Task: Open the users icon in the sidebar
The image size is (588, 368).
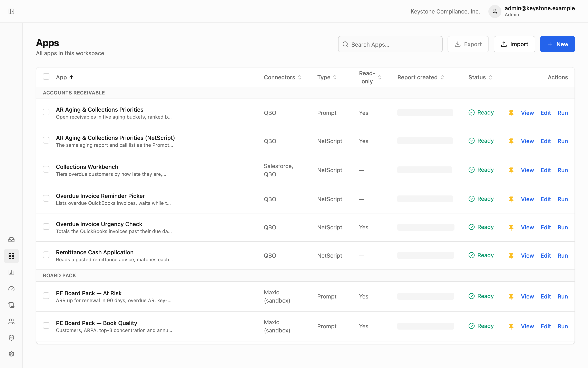Action: [11, 321]
